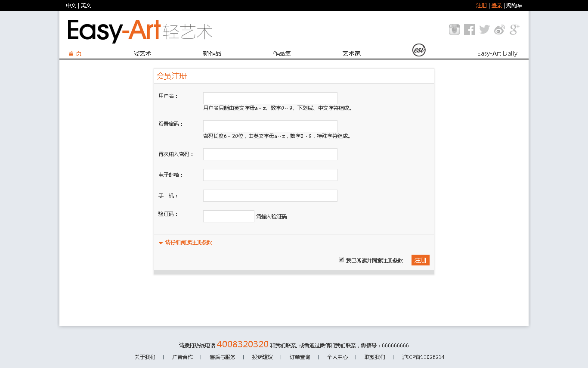Select the 作品集 navigation item
Screen dimensions: 588x368
coord(282,53)
